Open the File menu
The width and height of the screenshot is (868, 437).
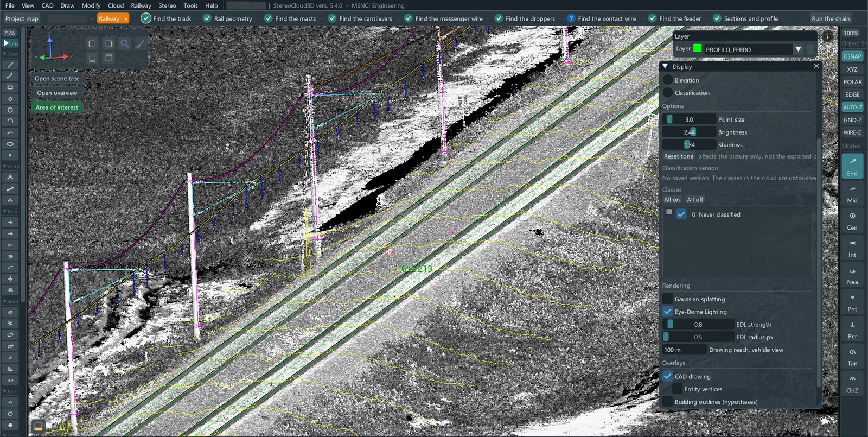[x=10, y=5]
